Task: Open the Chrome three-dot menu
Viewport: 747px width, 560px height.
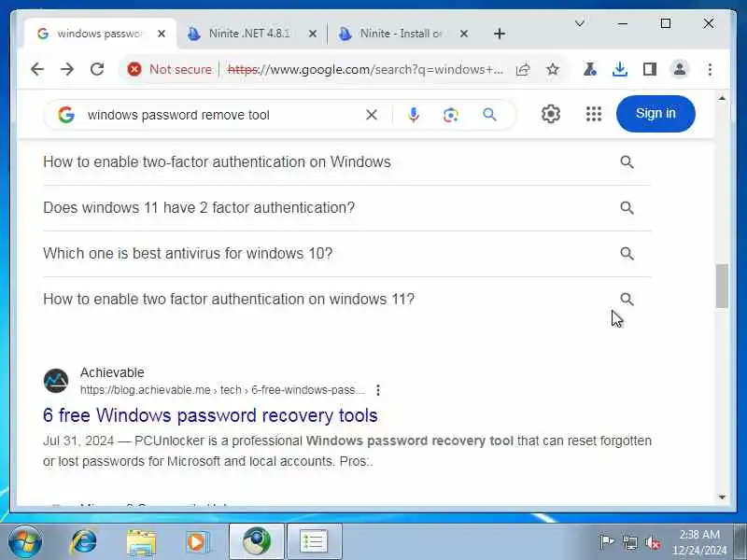Action: [710, 69]
